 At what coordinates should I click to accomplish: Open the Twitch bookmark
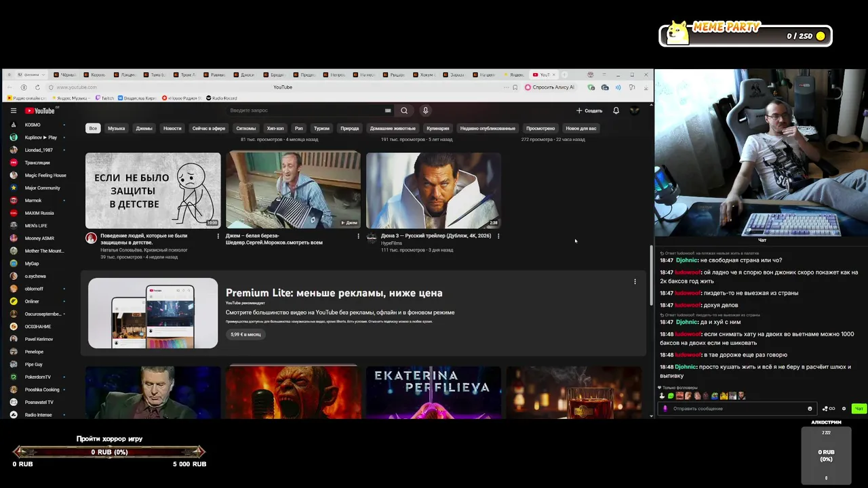pyautogui.click(x=106, y=98)
